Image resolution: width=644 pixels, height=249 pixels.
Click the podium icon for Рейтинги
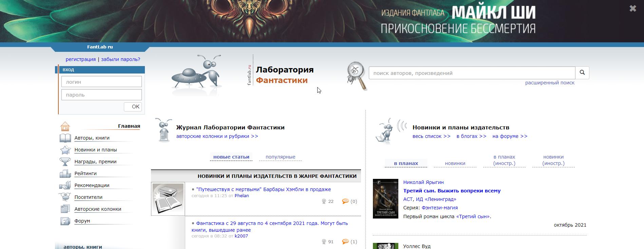(65, 173)
